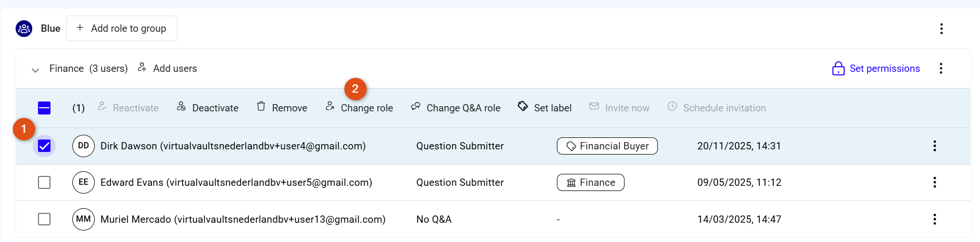The width and height of the screenshot is (980, 242).
Task: Collapse the Finance role chevron
Action: pos(35,70)
